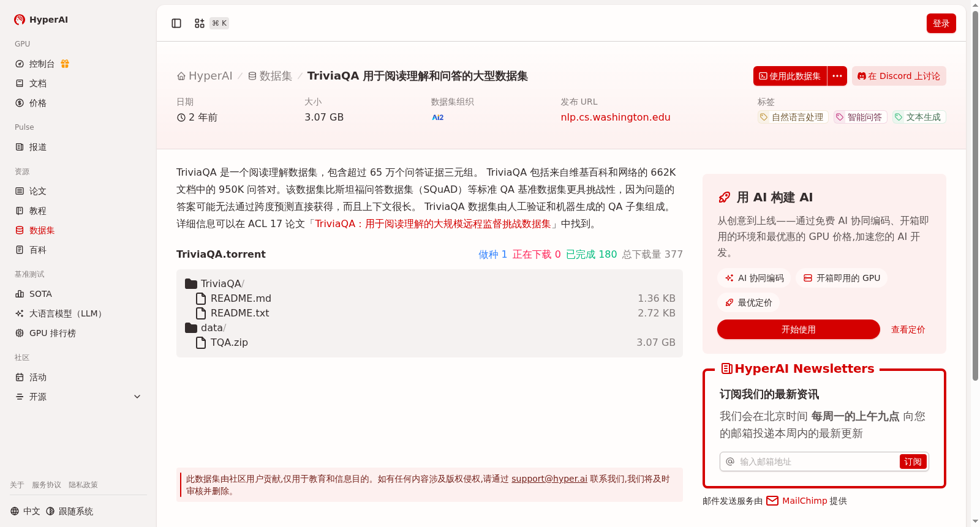Focus the 输入邮箱地址 email field

pos(818,462)
